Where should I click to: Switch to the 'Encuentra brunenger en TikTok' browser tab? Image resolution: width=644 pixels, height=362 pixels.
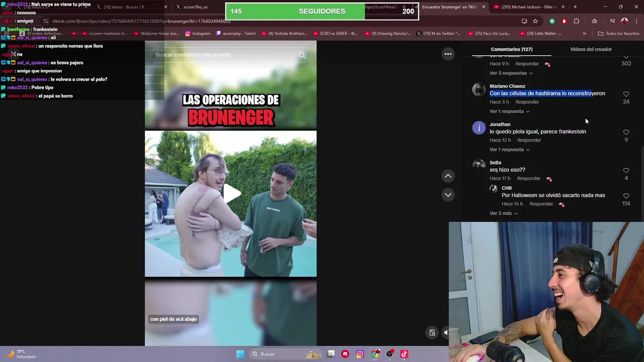point(449,7)
